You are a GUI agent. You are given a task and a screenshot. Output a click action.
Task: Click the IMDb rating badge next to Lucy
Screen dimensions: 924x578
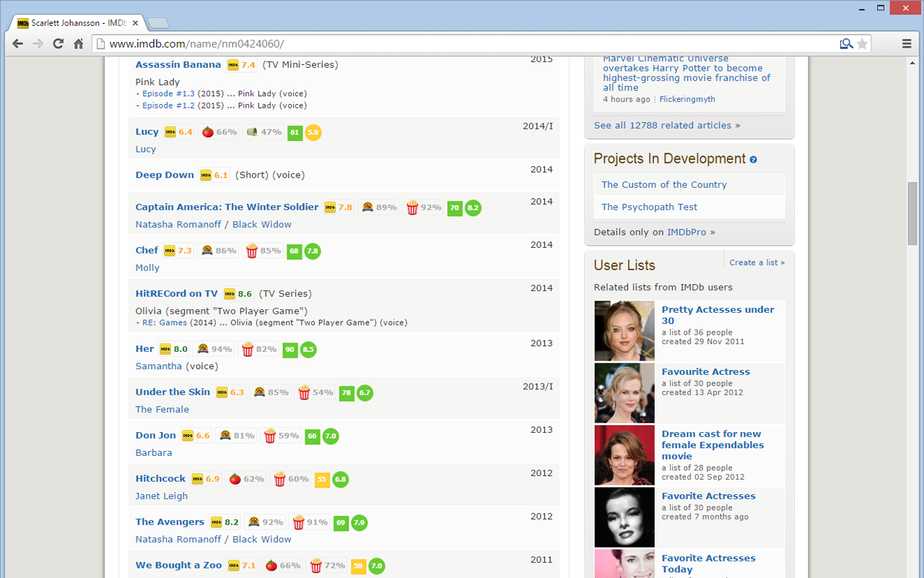178,132
